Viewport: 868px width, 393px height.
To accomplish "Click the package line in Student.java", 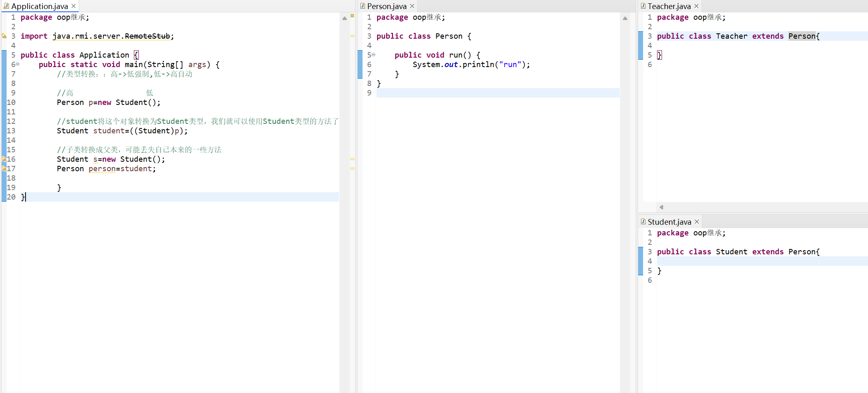I will pos(691,233).
